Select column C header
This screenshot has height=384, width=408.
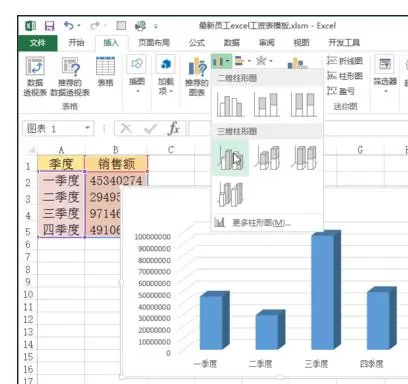point(171,150)
